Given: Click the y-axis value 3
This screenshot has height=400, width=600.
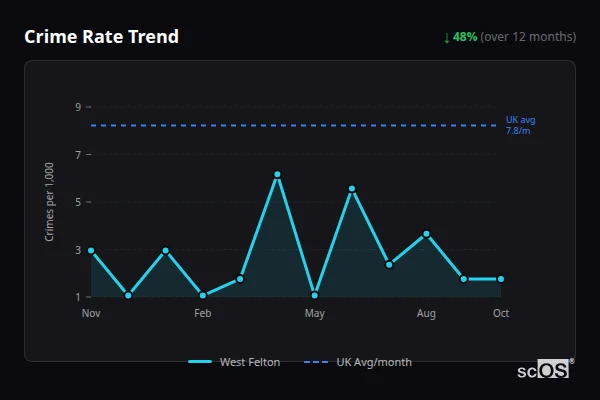Looking at the screenshot, I should [x=78, y=250].
